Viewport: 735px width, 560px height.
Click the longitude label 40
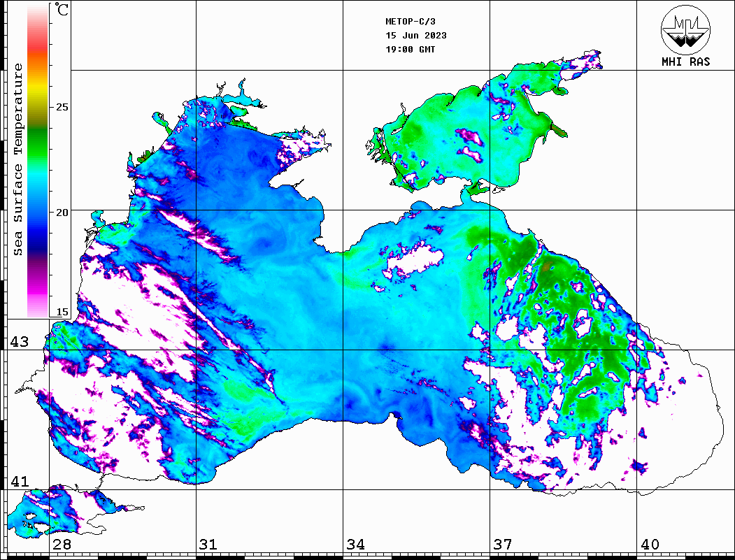tap(650, 545)
